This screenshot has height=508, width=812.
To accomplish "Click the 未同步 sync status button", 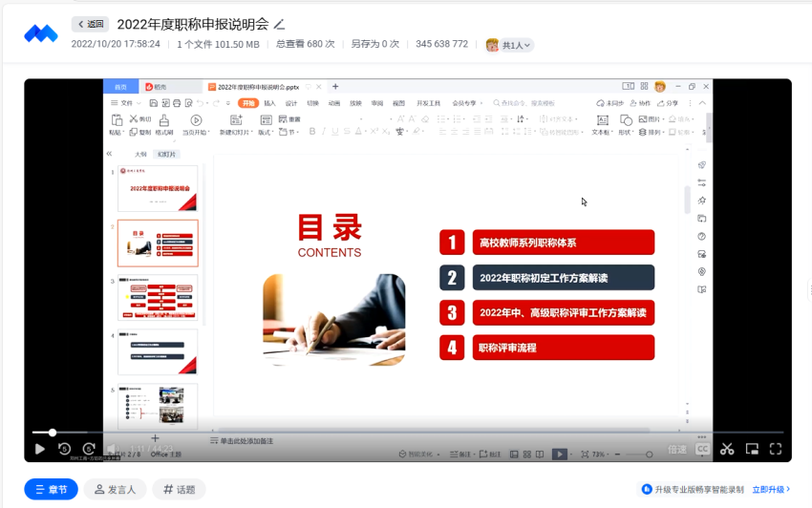I will point(610,103).
